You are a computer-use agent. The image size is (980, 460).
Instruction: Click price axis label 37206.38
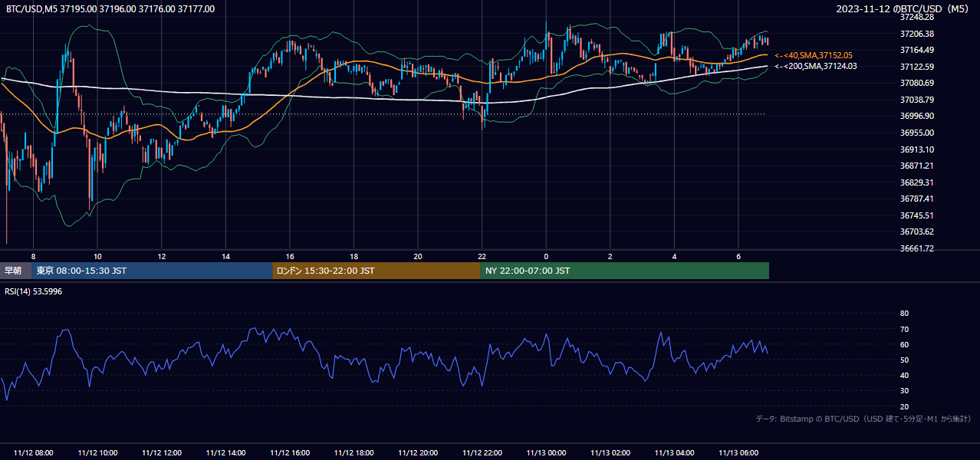pyautogui.click(x=916, y=34)
